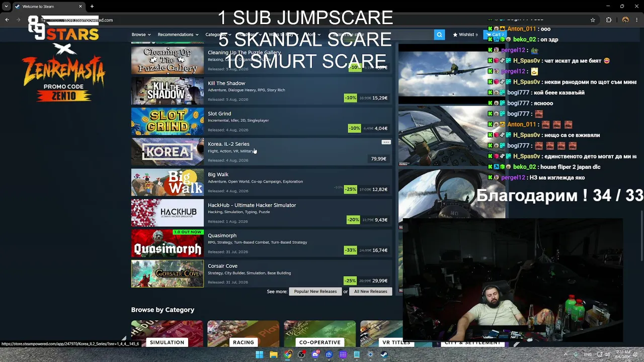Click the Steam store search magnifier icon

click(x=439, y=35)
